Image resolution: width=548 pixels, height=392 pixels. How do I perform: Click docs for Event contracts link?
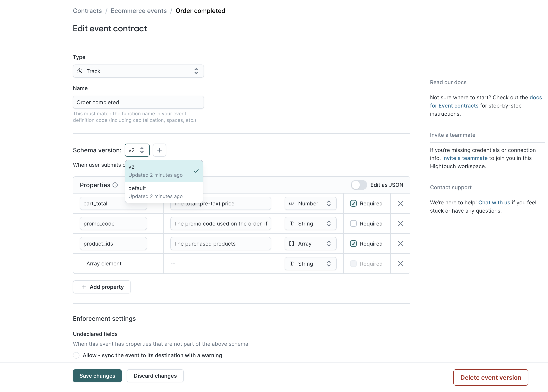[x=454, y=105]
